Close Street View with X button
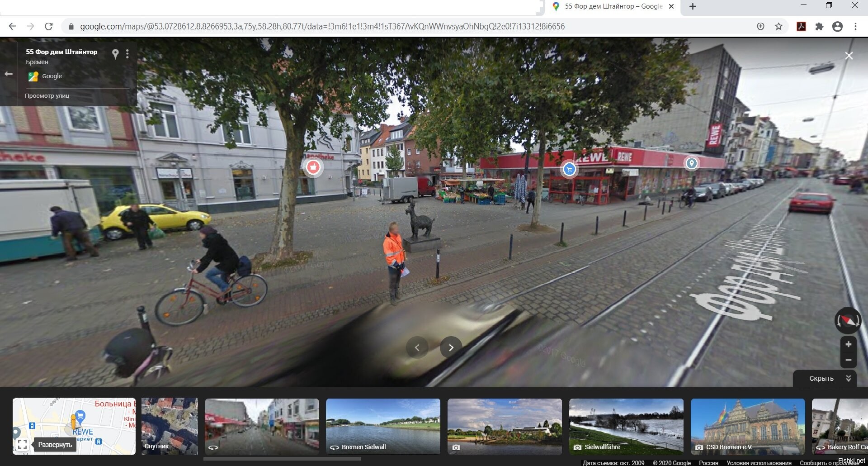 coord(849,56)
